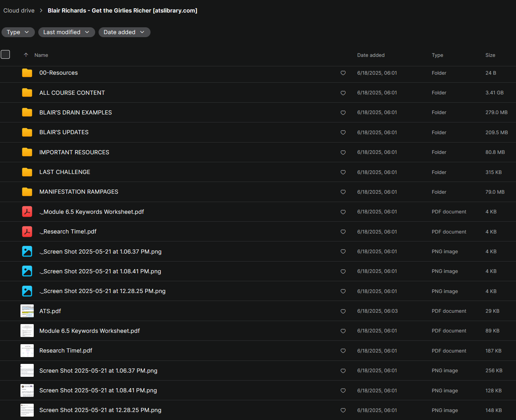
Task: Click the LAST CHALLENGE folder icon
Action: click(27, 172)
